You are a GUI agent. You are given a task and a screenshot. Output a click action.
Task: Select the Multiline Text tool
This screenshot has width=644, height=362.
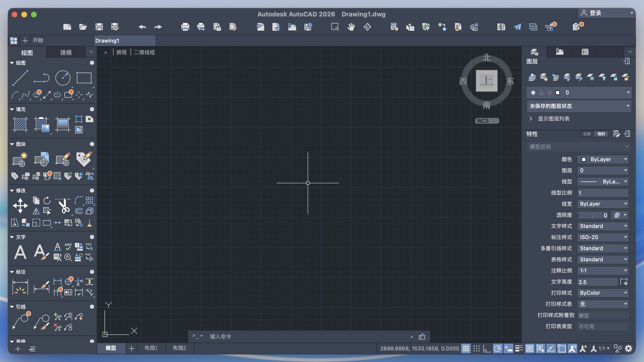(20, 252)
